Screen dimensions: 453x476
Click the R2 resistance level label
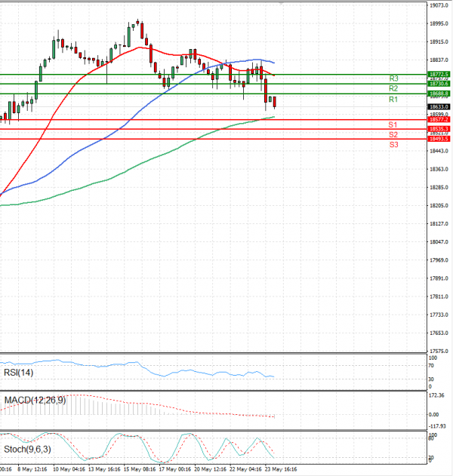(x=393, y=89)
